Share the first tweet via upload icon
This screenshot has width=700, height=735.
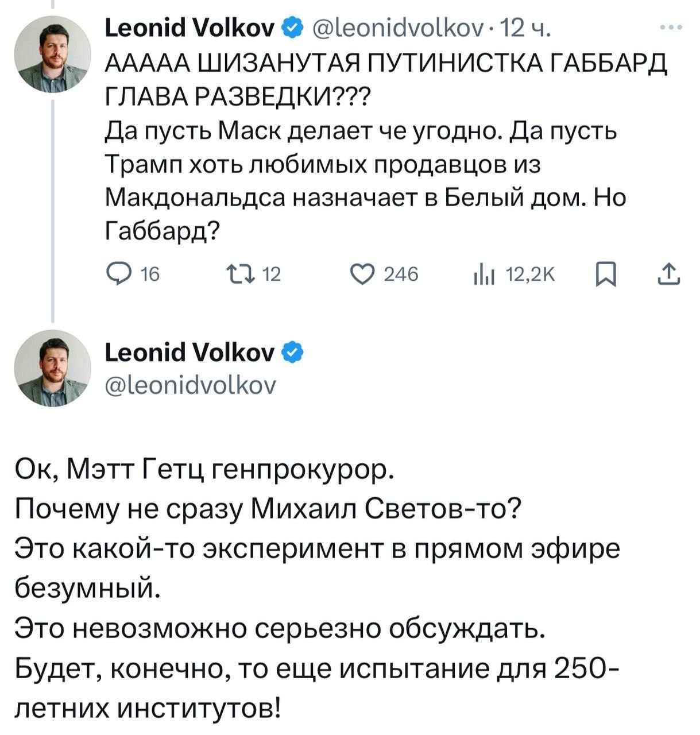(668, 275)
